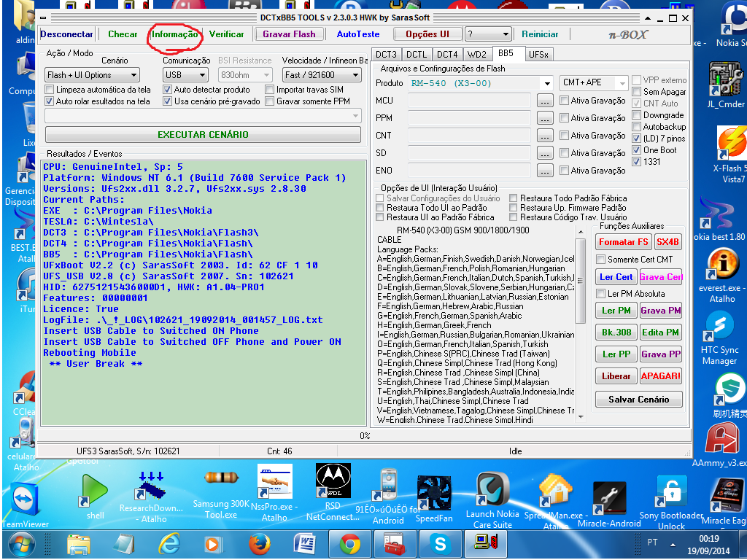Open the Fast / 921600 speed dropdown
This screenshot has width=747, height=560.
click(x=321, y=75)
